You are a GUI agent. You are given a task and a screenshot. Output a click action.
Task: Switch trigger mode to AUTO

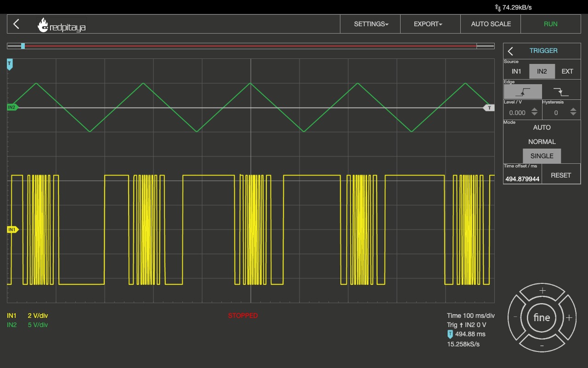tap(542, 127)
